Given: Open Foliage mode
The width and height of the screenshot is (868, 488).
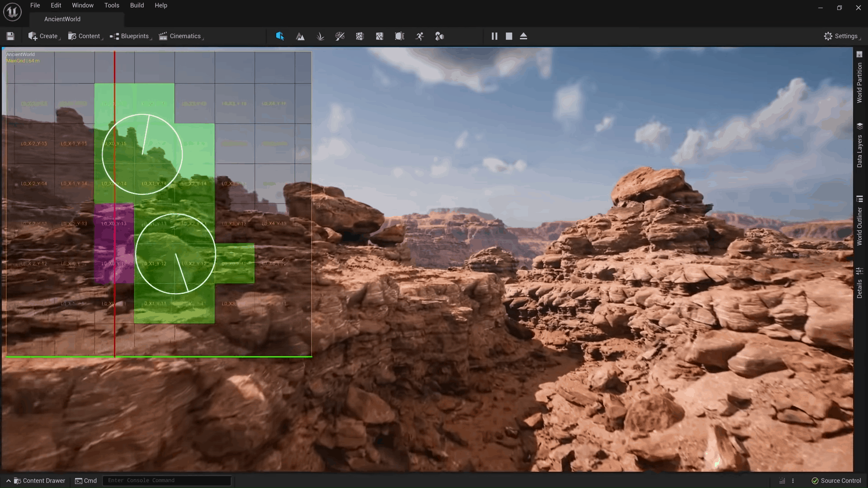Looking at the screenshot, I should (x=321, y=36).
